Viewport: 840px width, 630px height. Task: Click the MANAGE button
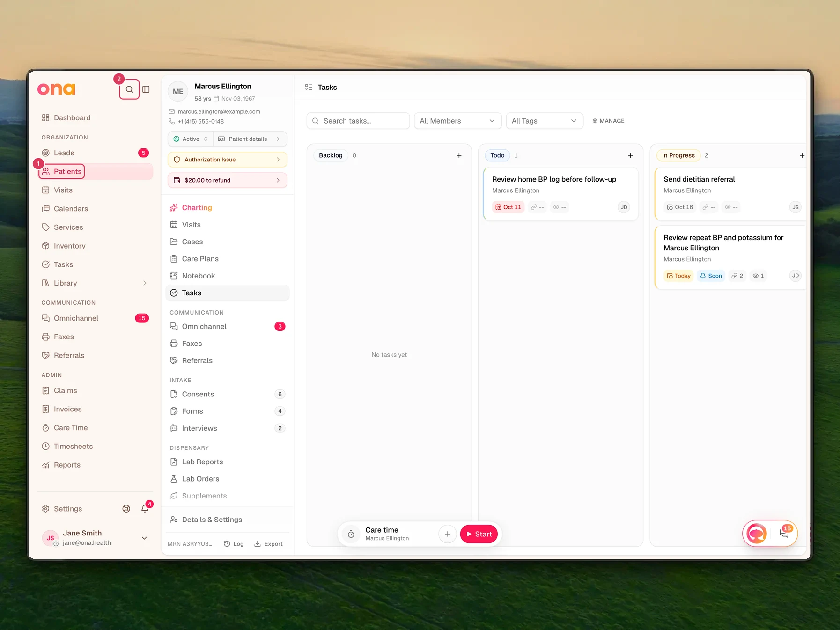(x=608, y=121)
